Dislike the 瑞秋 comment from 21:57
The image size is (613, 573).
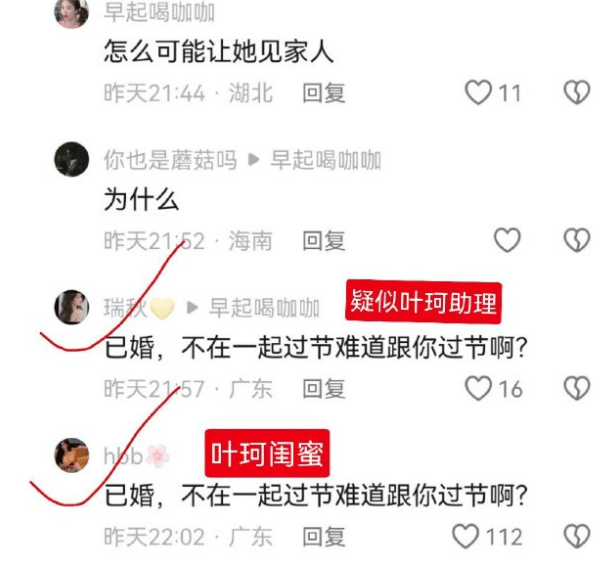[577, 388]
